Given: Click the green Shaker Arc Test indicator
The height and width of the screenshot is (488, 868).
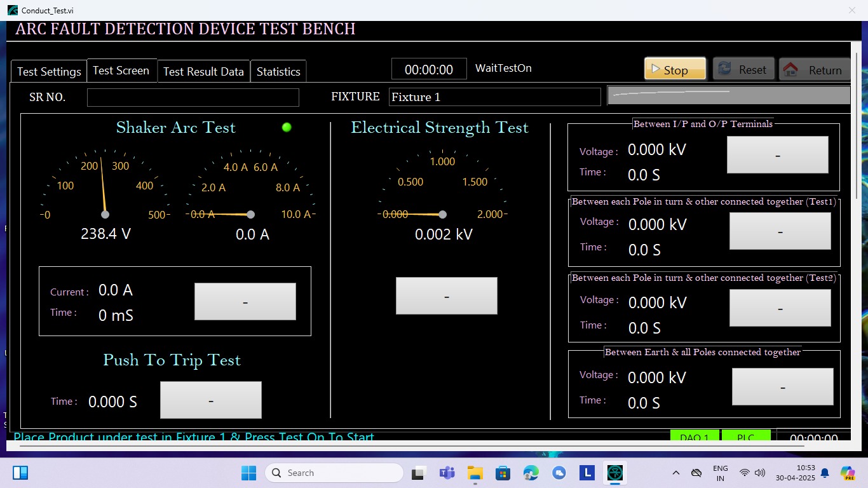Looking at the screenshot, I should pos(287,127).
